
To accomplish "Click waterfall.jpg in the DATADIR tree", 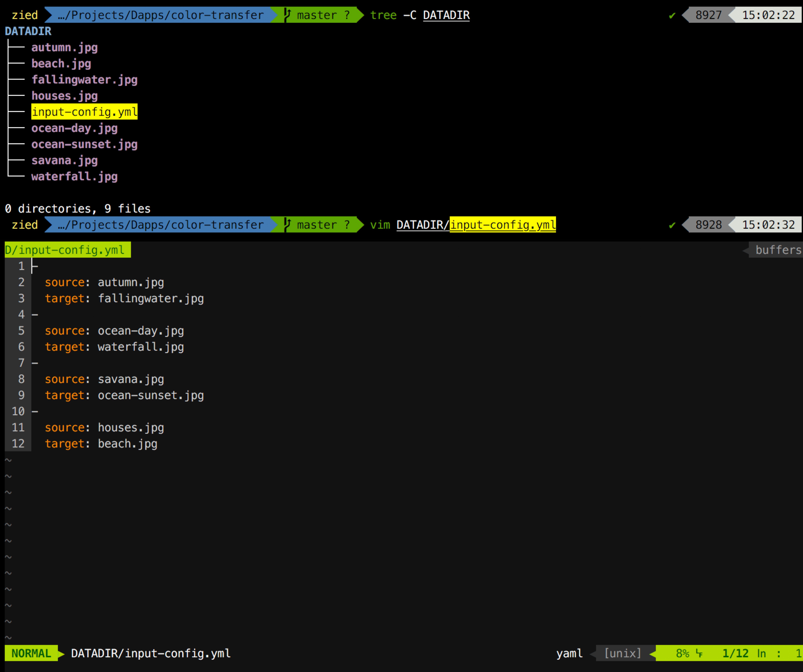I will [74, 176].
